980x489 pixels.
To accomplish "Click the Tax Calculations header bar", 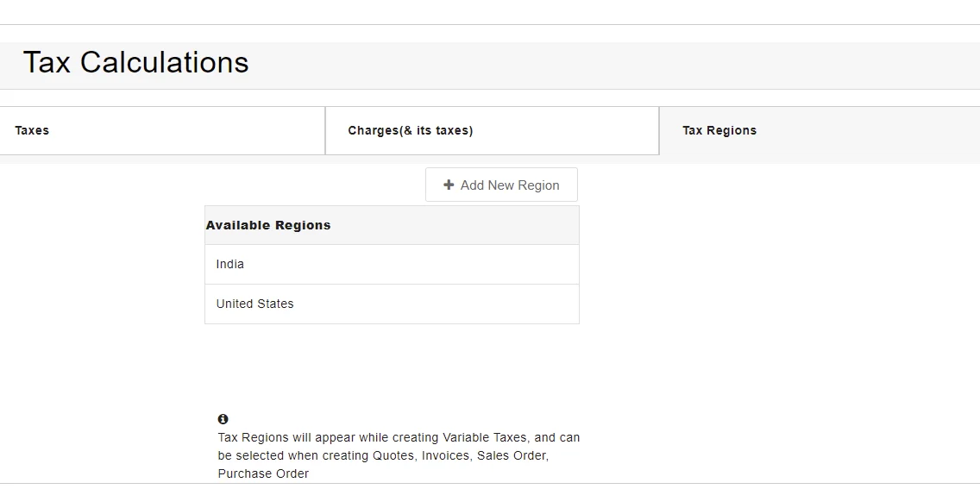I will pyautogui.click(x=604, y=65).
